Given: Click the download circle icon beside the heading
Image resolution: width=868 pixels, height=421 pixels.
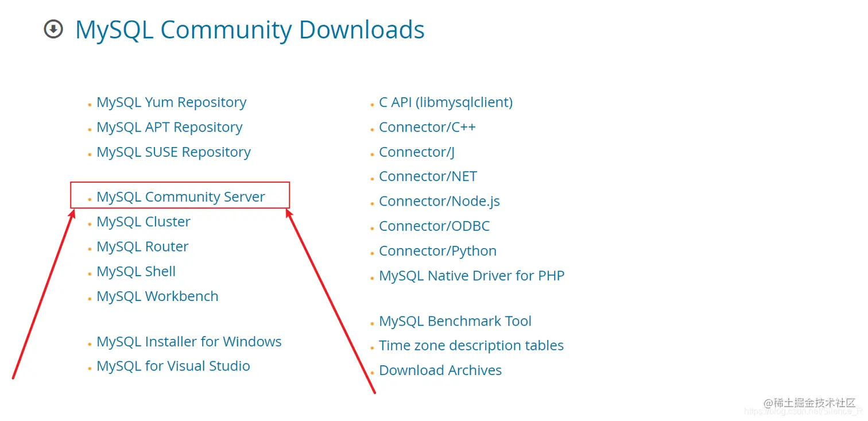Looking at the screenshot, I should [x=53, y=29].
